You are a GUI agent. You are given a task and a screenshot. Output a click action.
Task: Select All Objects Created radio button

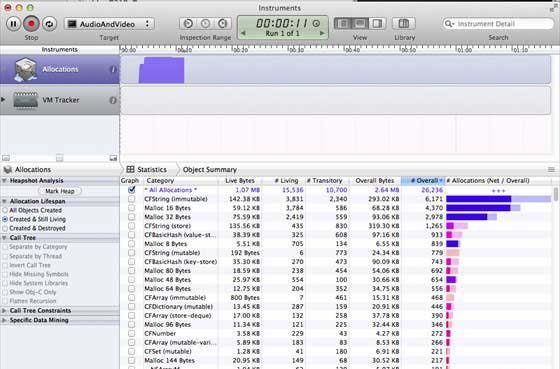pyautogui.click(x=5, y=210)
